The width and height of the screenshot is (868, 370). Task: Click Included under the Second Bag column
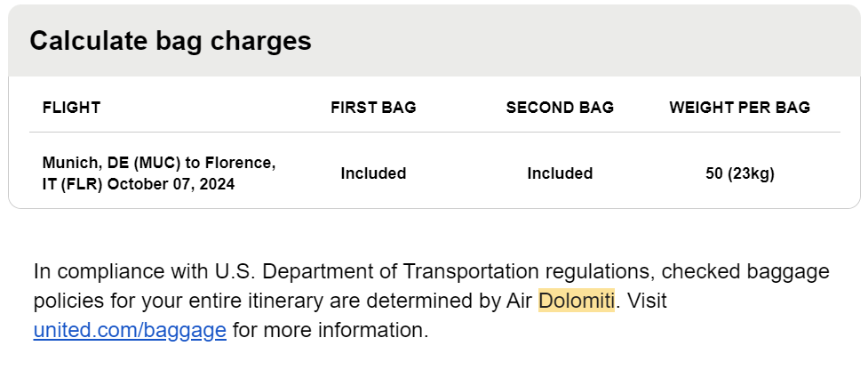pyautogui.click(x=560, y=173)
